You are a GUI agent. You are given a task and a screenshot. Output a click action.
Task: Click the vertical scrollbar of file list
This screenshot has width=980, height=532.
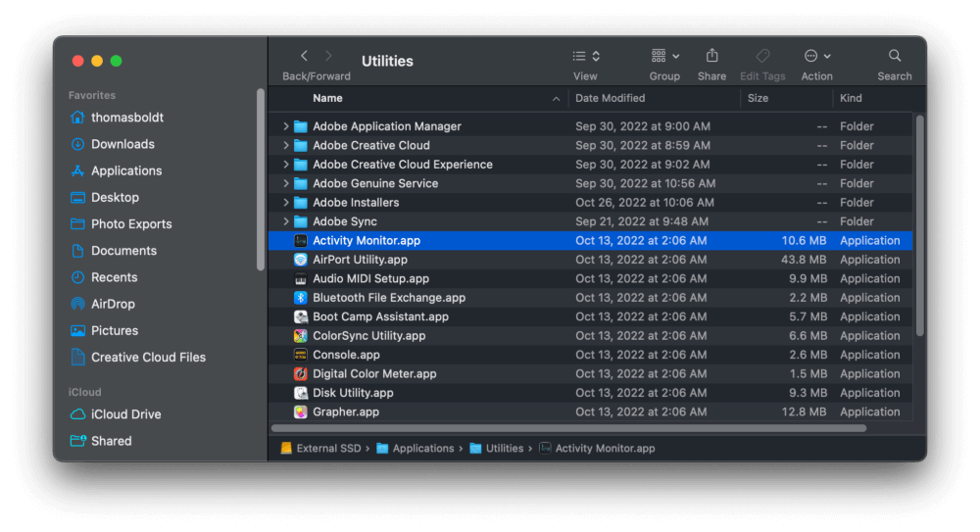pos(919,225)
